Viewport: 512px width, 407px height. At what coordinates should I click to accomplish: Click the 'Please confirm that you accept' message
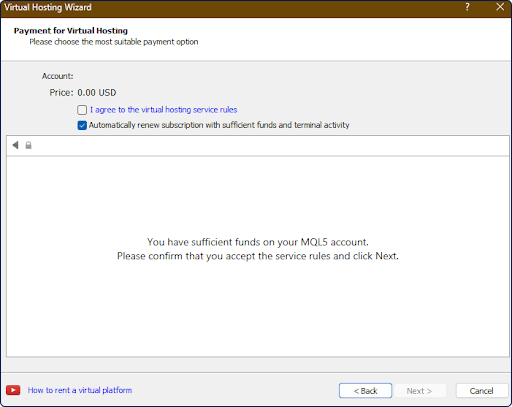(x=258, y=256)
